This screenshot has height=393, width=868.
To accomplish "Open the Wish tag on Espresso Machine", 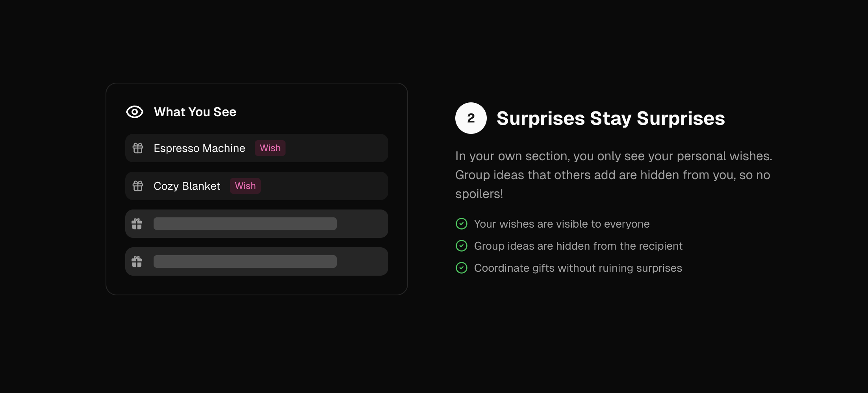I will (270, 148).
